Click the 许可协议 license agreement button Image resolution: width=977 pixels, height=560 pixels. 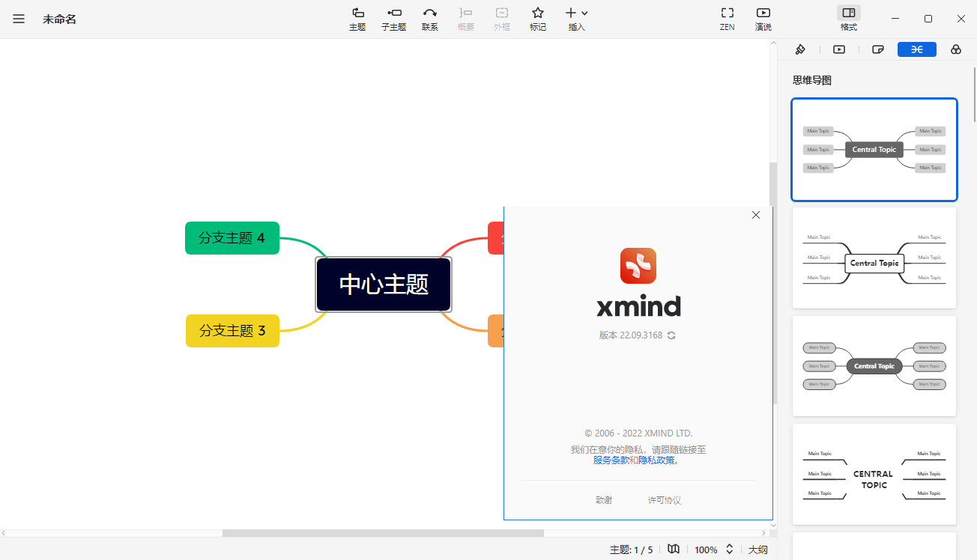tap(664, 500)
